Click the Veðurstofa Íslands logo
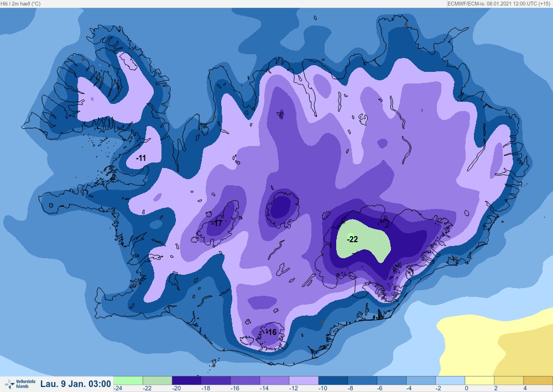Image resolution: width=553 pixels, height=392 pixels. [x=20, y=384]
